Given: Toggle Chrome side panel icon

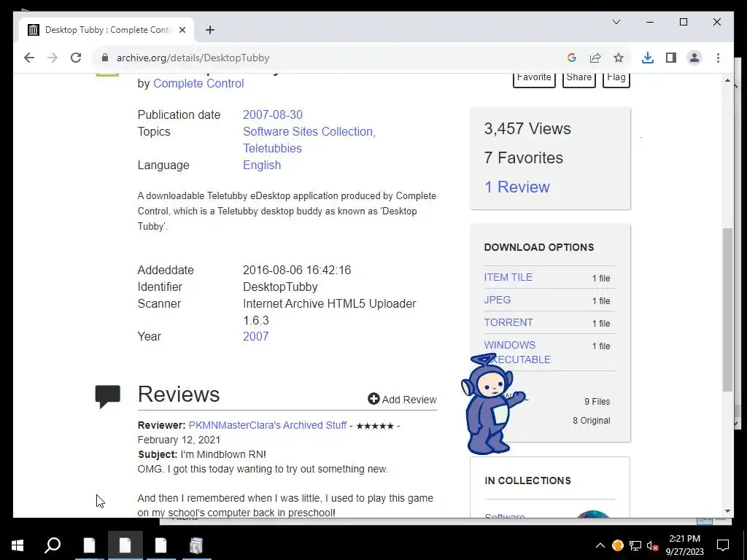Looking at the screenshot, I should (671, 58).
